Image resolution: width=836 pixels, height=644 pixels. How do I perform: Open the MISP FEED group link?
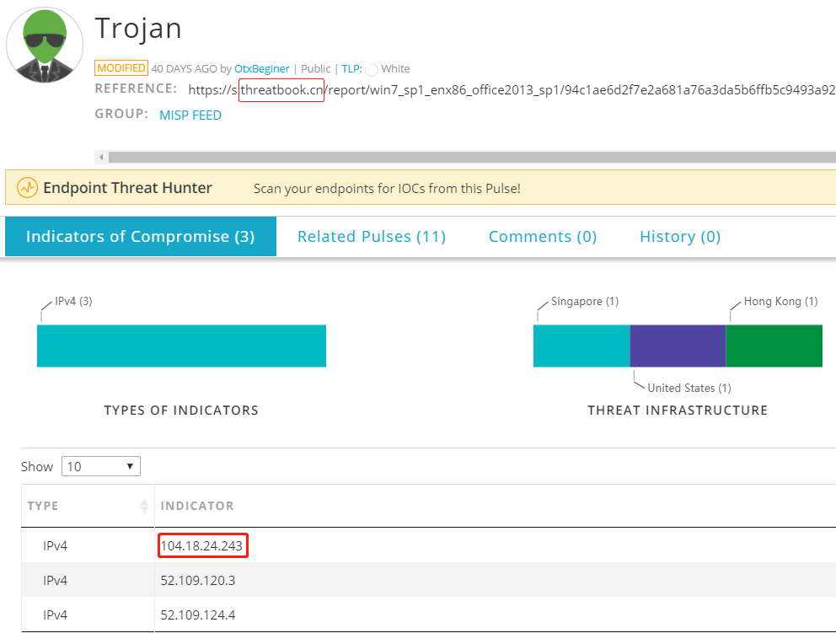coord(190,115)
